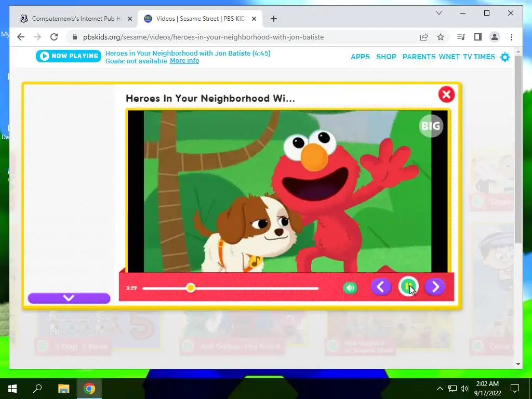Close the Sesame Street PBS KIDS tab
The image size is (532, 399).
point(254,19)
